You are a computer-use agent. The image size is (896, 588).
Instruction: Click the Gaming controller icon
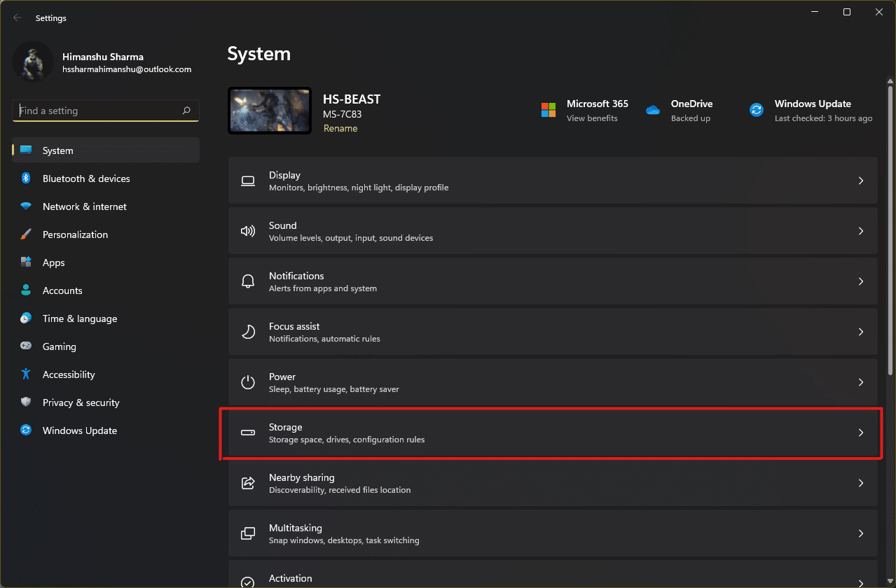point(26,346)
